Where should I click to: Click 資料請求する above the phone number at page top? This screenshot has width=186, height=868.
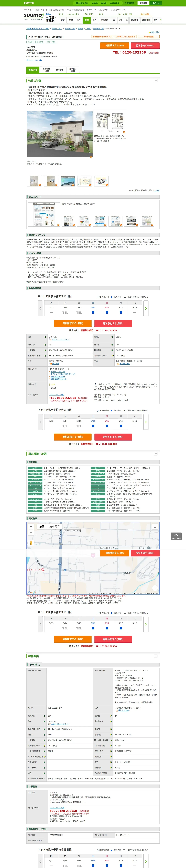coord(115,45)
